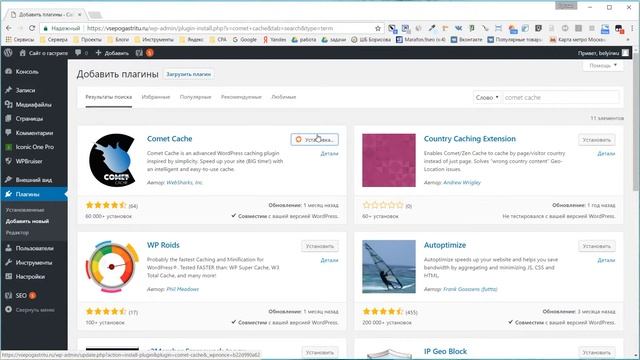
Task: Open Детали link for WP Roids
Action: coord(329,260)
